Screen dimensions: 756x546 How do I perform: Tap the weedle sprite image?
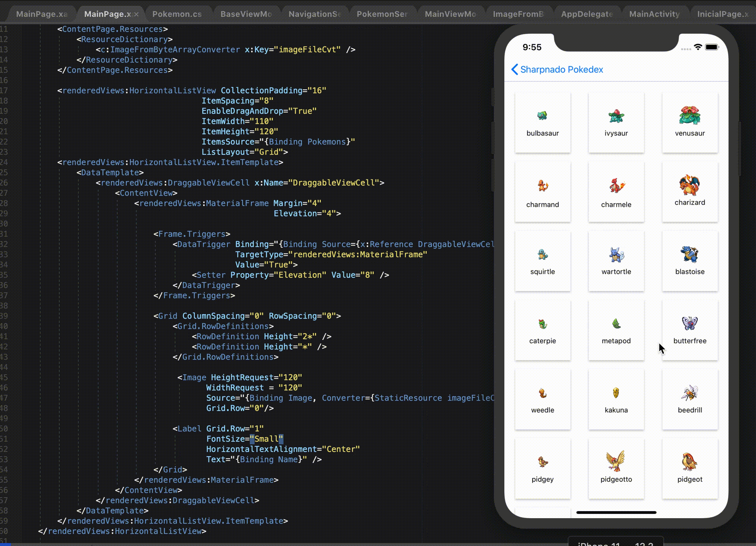click(x=542, y=393)
